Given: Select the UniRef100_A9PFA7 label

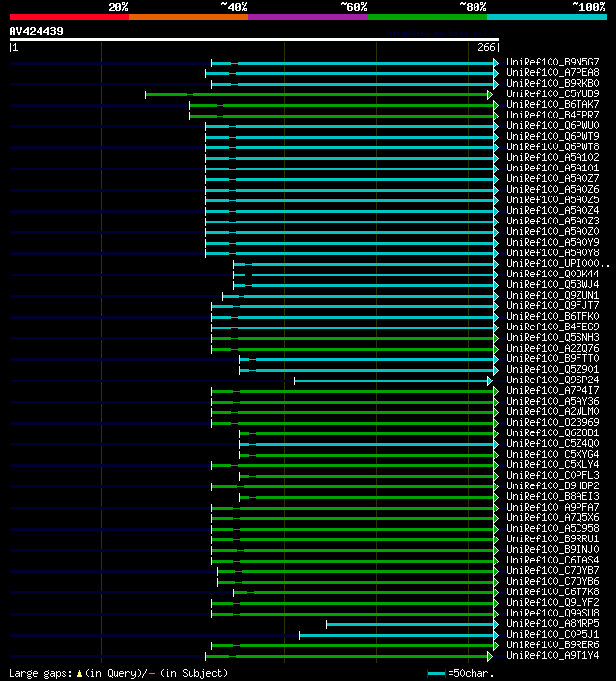Looking at the screenshot, I should [552, 508].
